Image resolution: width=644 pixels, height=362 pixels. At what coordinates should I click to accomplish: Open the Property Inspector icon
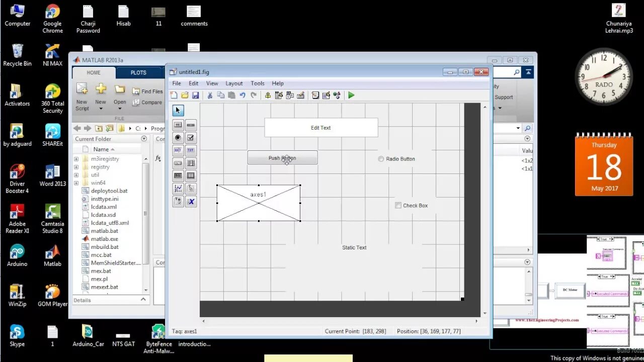point(326,95)
